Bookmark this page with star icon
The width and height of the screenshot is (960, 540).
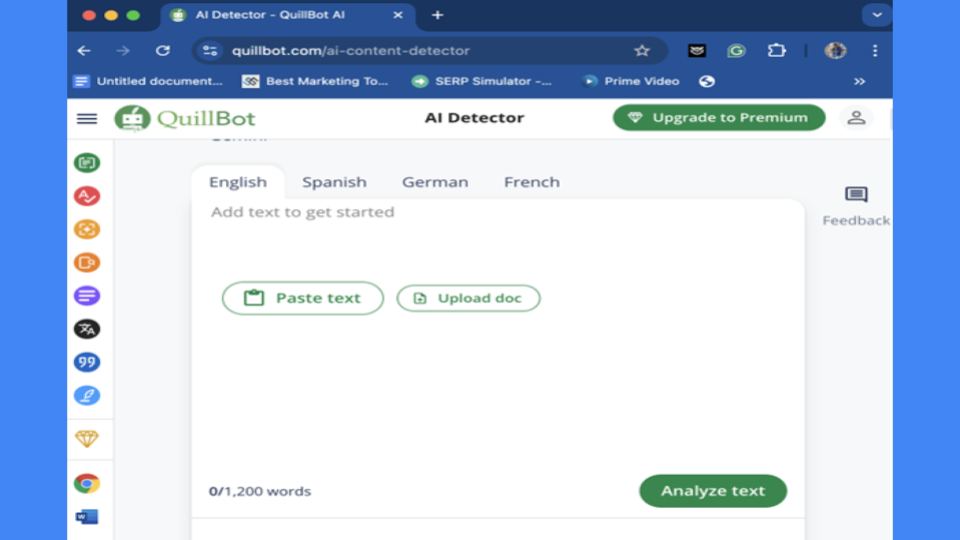pos(642,51)
